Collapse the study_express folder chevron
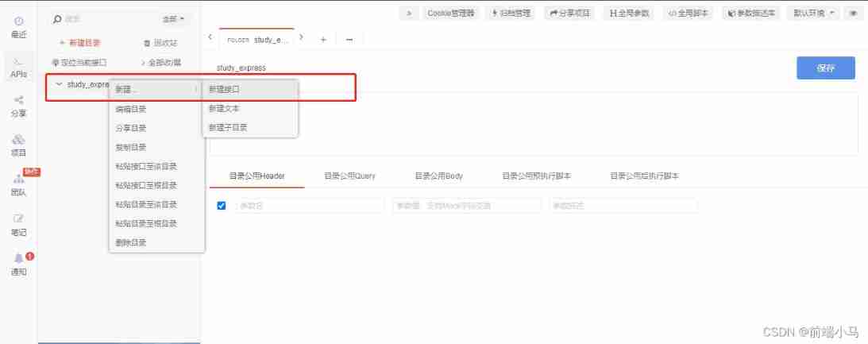 (x=59, y=84)
